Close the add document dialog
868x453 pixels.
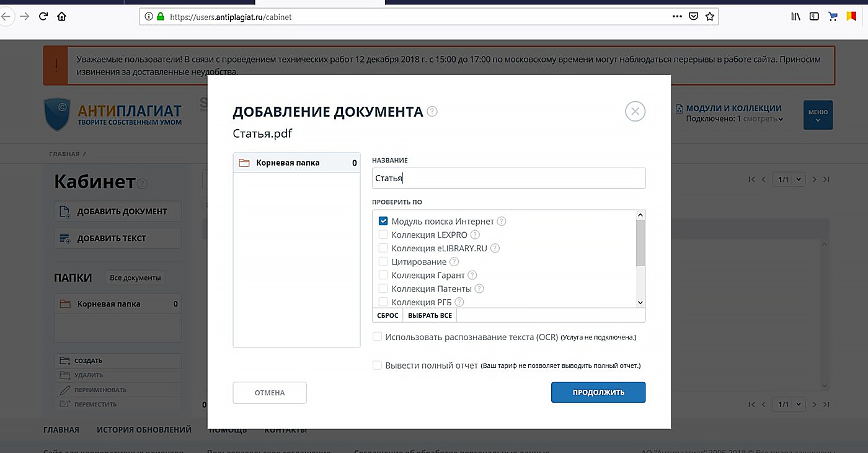click(635, 112)
